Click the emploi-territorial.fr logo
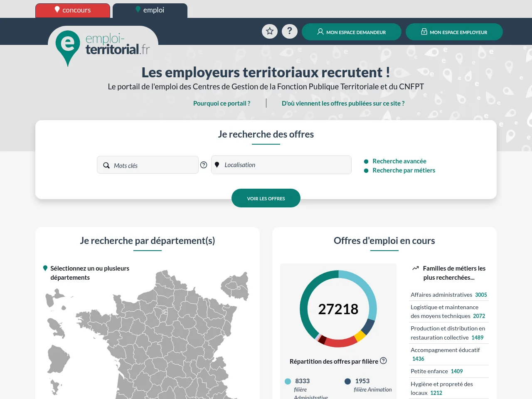 103,47
